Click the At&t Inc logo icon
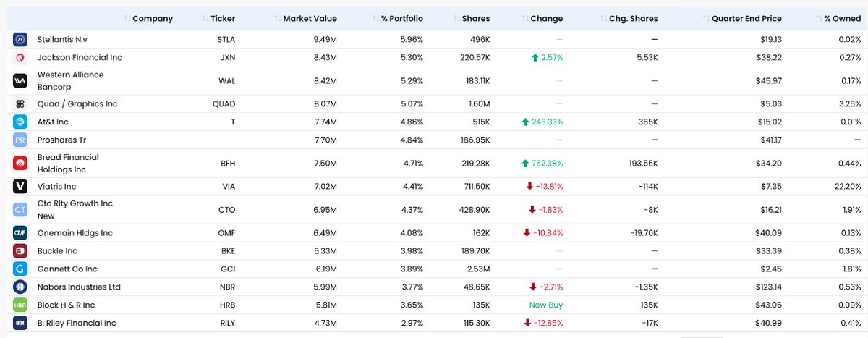The image size is (868, 338). coord(20,122)
